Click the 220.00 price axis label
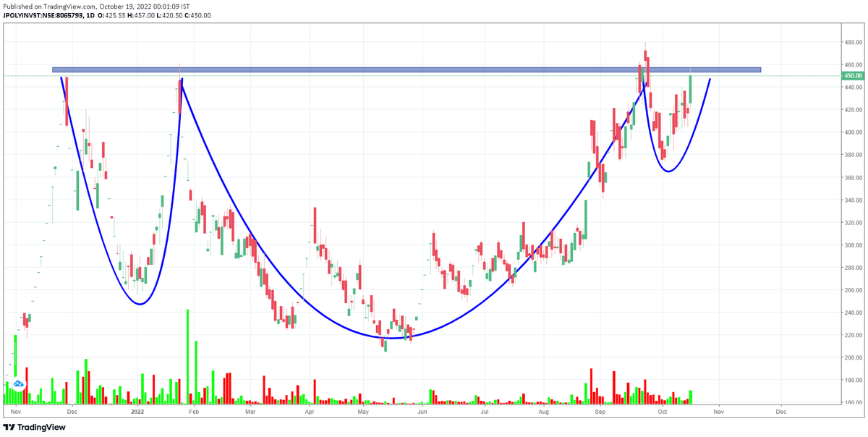 [854, 335]
